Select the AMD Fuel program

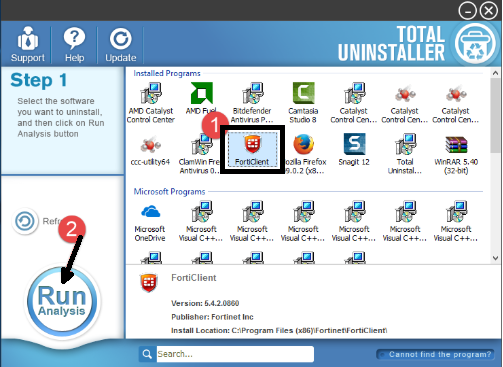pos(201,99)
